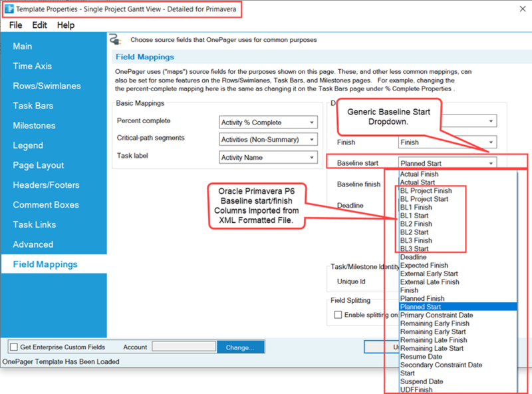Choose External Late Finish option

[458, 282]
